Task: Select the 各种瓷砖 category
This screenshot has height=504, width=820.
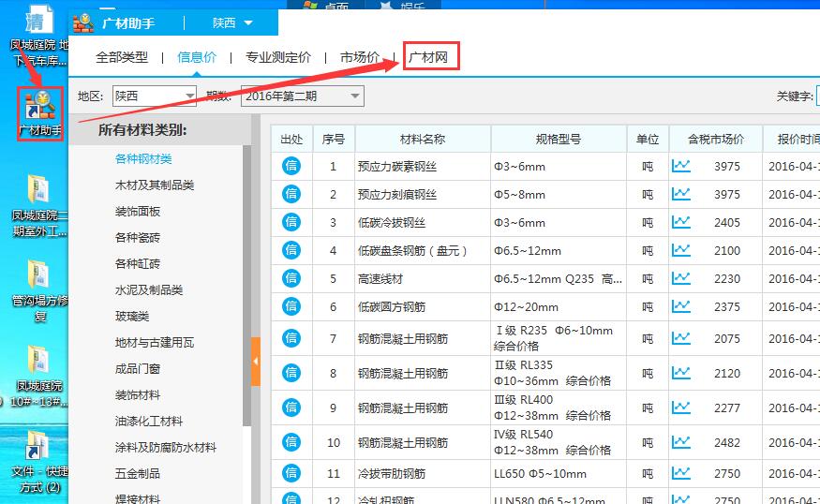Action: 138,237
